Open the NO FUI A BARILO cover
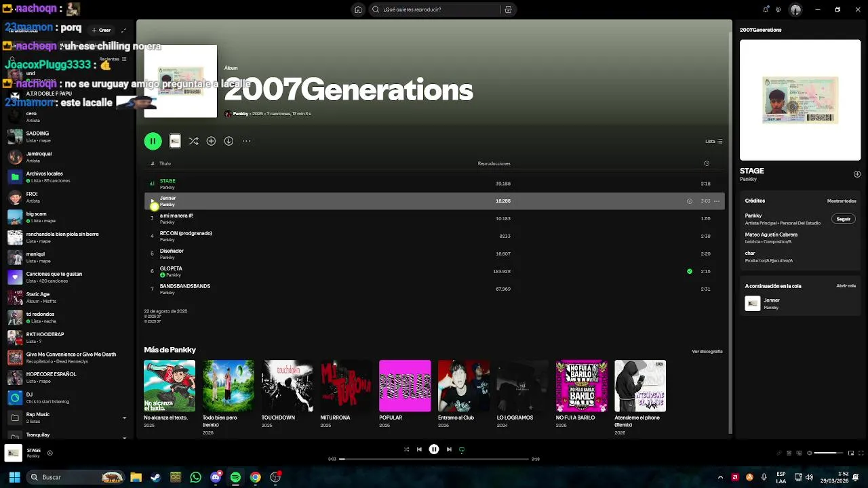This screenshot has width=868, height=488. 582,386
